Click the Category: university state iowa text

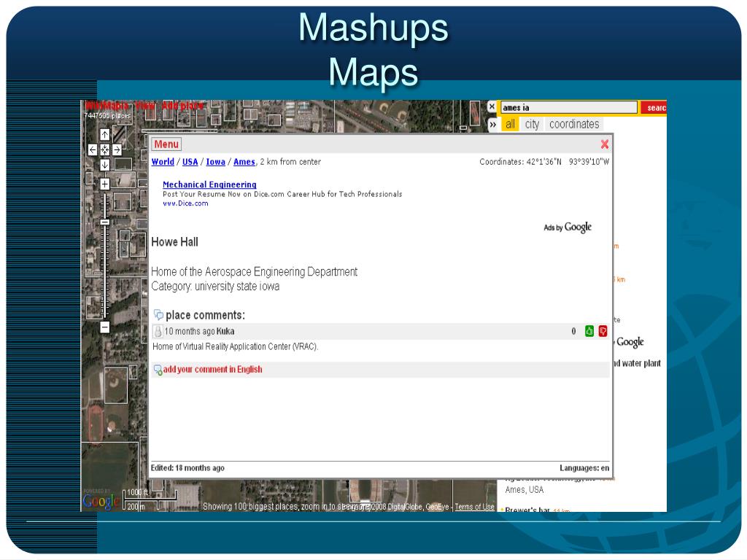(215, 286)
